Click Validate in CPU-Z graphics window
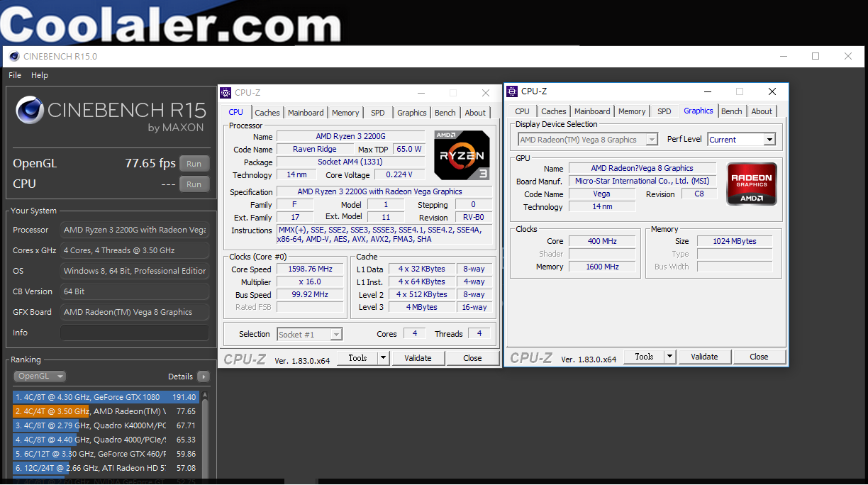The width and height of the screenshot is (868, 485). [704, 357]
